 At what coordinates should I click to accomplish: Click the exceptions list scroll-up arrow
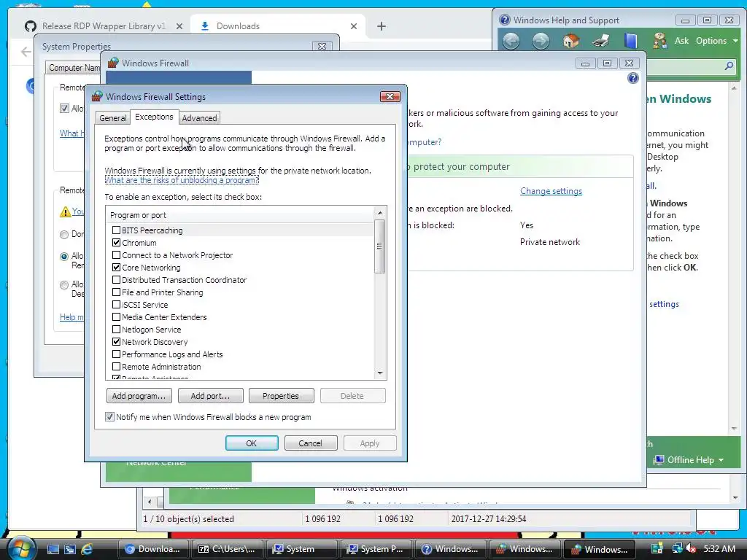coord(379,212)
